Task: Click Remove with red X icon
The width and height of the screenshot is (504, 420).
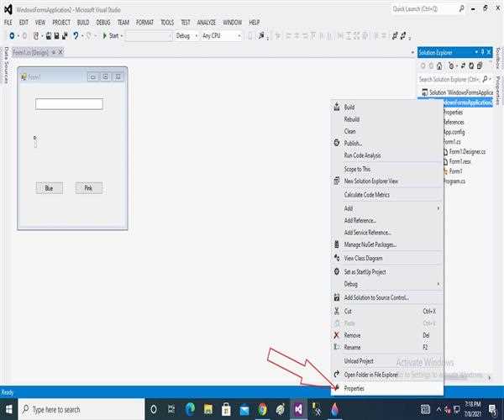Action: click(352, 335)
